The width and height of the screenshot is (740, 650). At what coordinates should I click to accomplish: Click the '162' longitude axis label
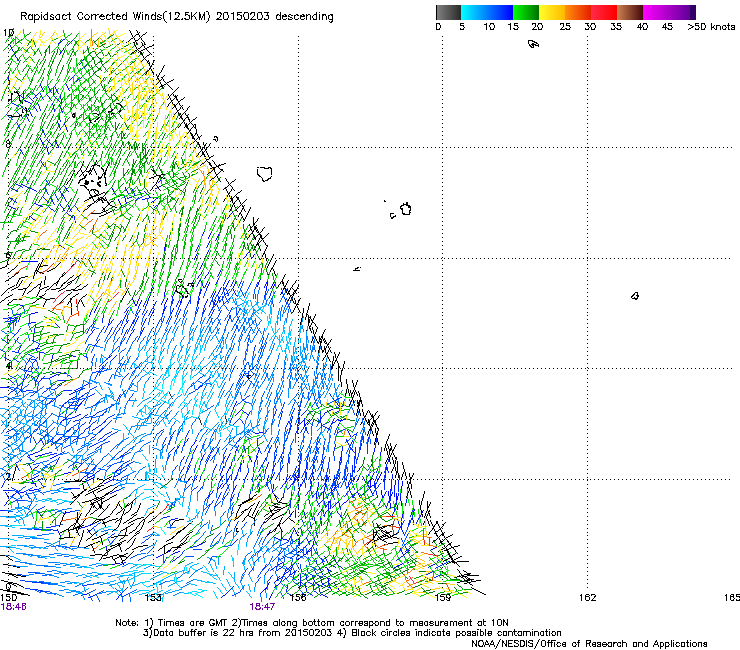pyautogui.click(x=588, y=598)
